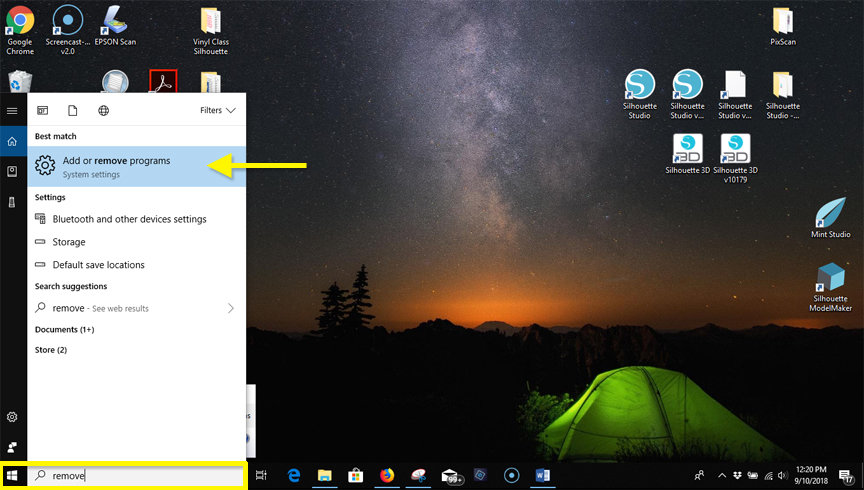Expand the 'remove' web results arrow
The height and width of the screenshot is (490, 864).
[x=231, y=308]
